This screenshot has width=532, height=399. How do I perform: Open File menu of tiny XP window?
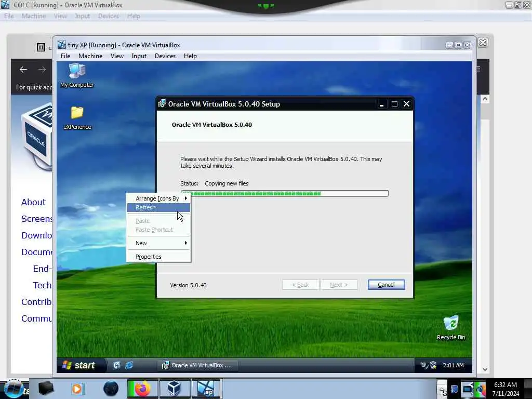click(x=65, y=56)
